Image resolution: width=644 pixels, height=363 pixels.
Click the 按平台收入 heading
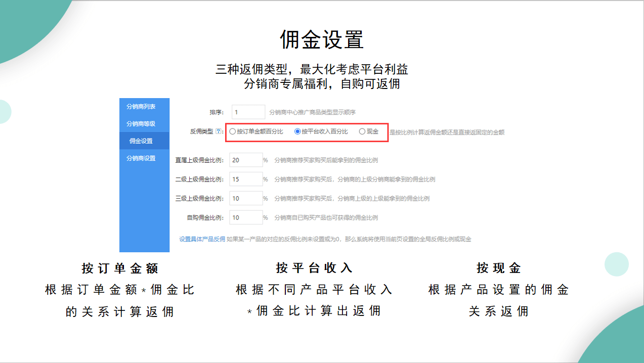click(314, 268)
